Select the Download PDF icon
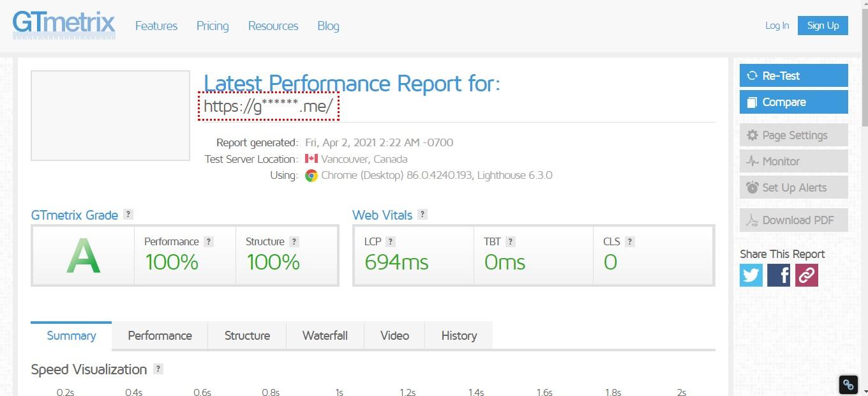 pyautogui.click(x=754, y=220)
